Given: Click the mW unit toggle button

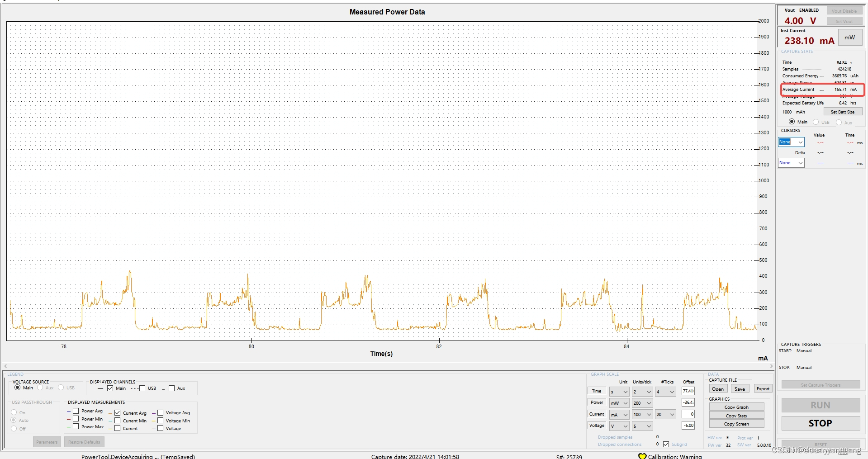Looking at the screenshot, I should (850, 38).
